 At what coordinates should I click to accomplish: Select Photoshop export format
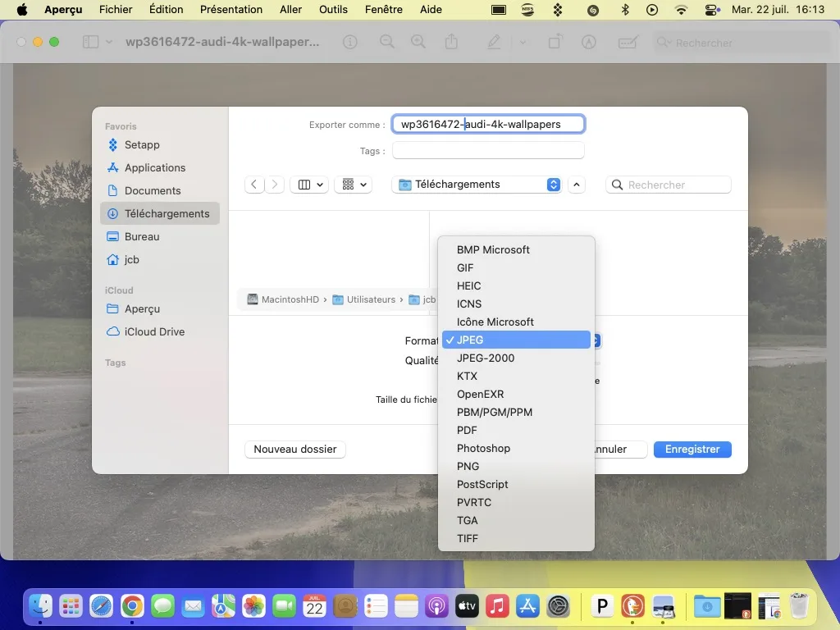click(x=516, y=449)
